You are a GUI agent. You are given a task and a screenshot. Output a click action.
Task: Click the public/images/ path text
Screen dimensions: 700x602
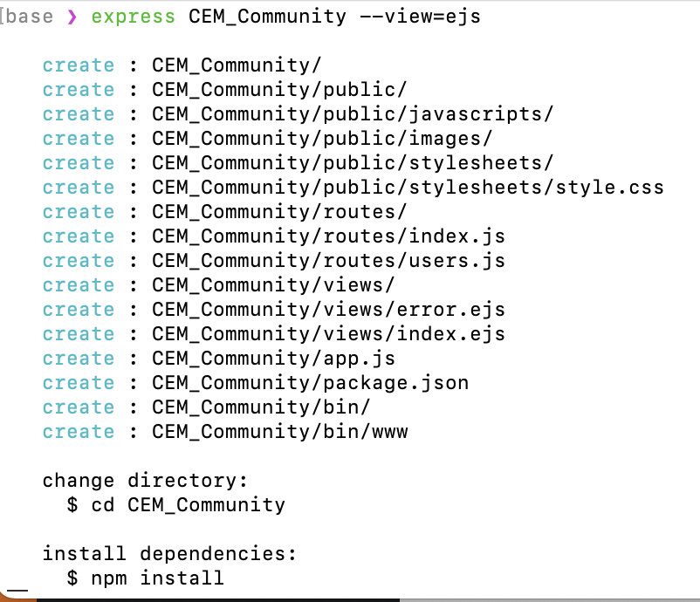click(x=408, y=139)
